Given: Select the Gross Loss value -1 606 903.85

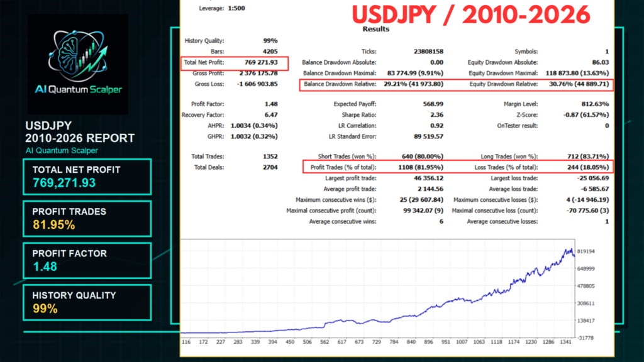Looking at the screenshot, I should click(257, 84).
